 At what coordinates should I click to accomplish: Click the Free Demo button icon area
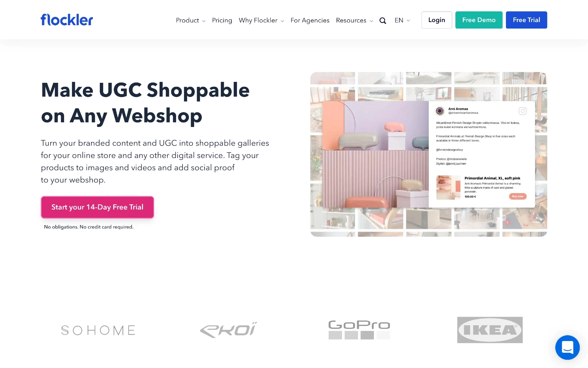(x=478, y=20)
